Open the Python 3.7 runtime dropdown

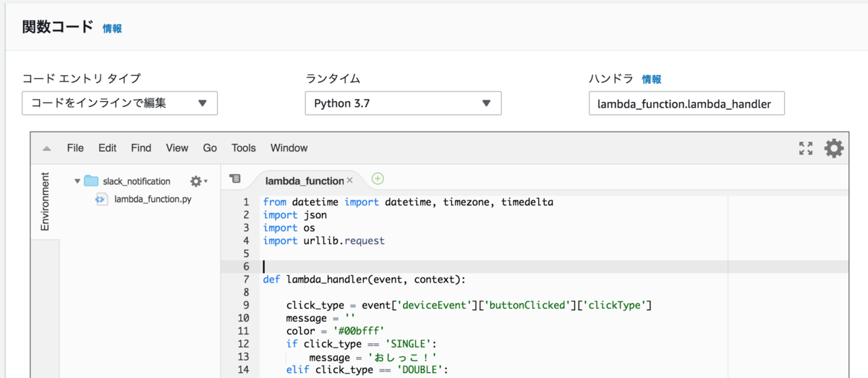pos(403,103)
